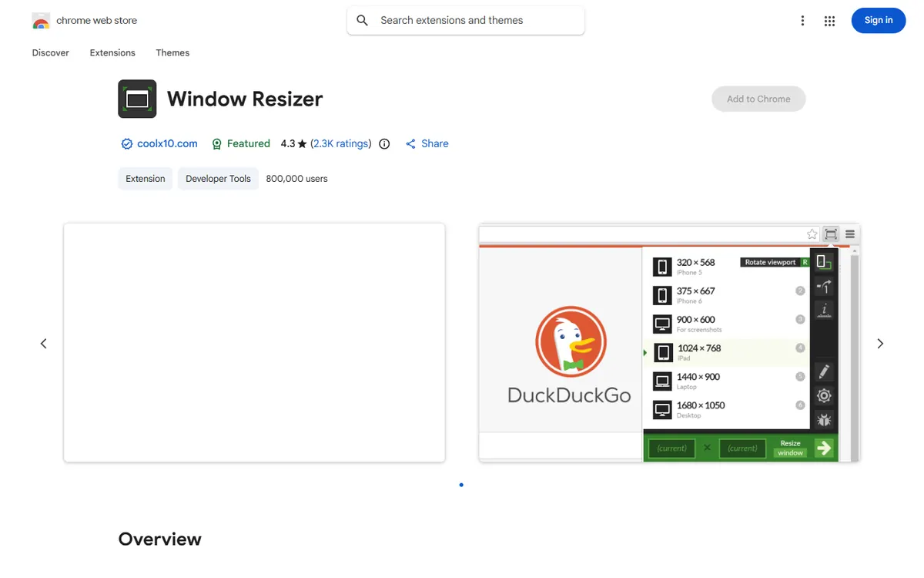Viewport: 924px width, 578px height.
Task: Click the Share link
Action: 427,144
